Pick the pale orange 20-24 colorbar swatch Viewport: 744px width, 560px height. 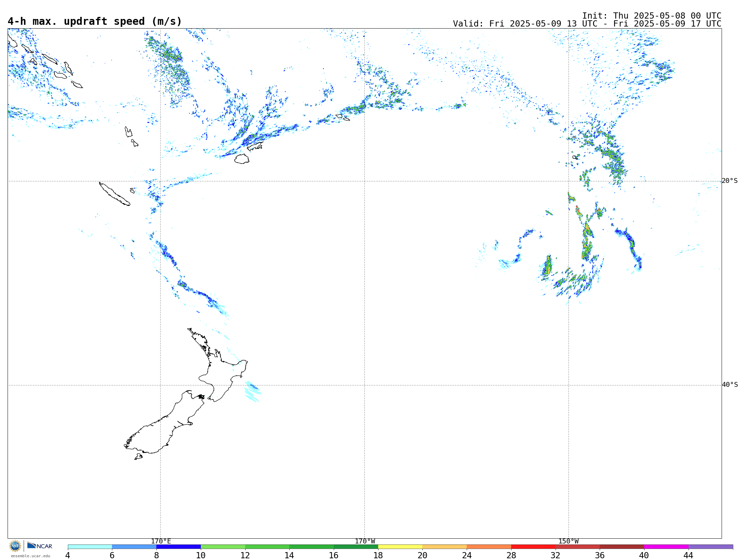[445, 547]
